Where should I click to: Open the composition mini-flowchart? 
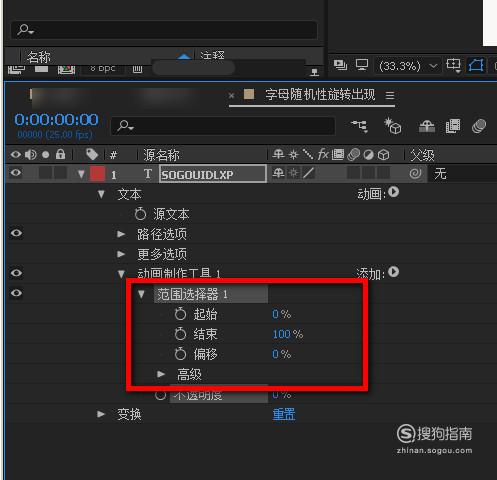(359, 126)
